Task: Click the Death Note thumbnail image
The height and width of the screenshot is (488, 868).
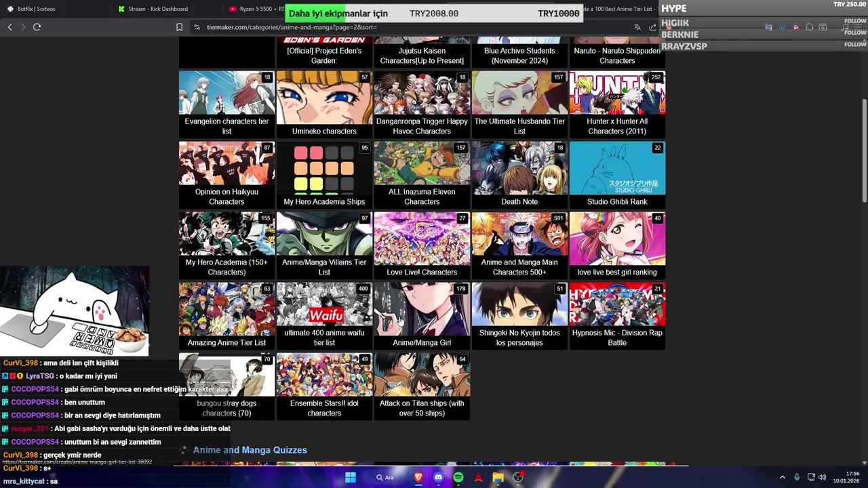Action: pyautogui.click(x=519, y=168)
